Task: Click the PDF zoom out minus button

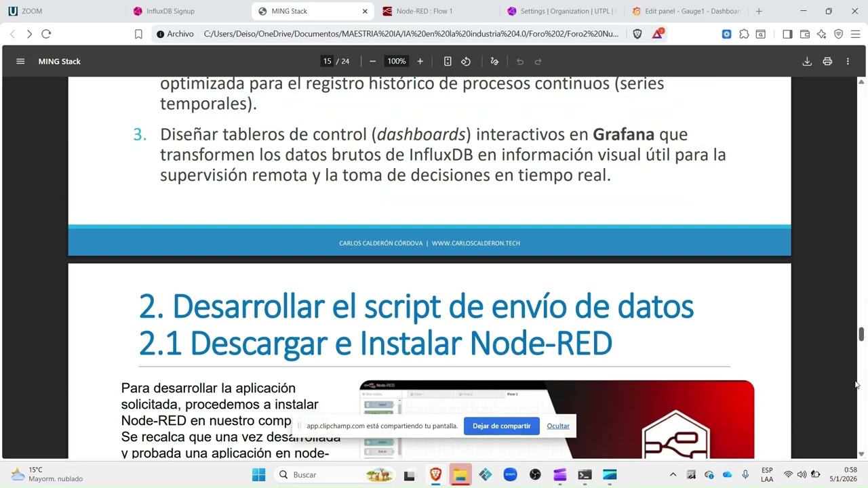Action: tap(372, 61)
